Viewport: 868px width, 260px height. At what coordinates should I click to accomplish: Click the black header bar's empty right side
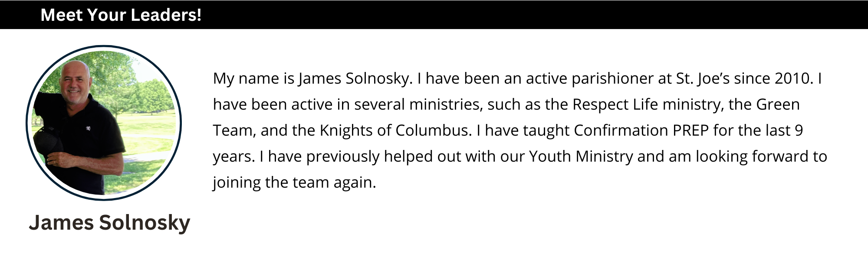[608, 15]
